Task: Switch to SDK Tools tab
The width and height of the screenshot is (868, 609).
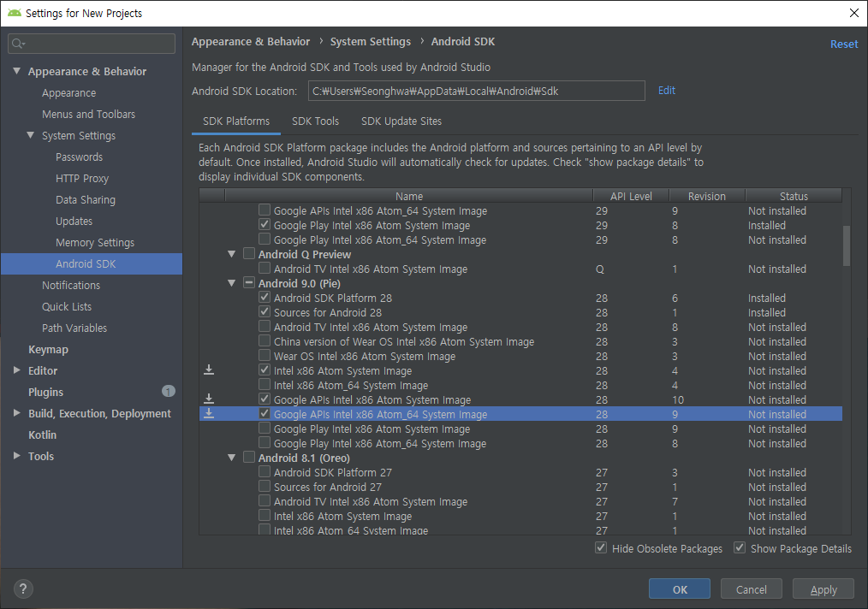Action: click(x=315, y=121)
